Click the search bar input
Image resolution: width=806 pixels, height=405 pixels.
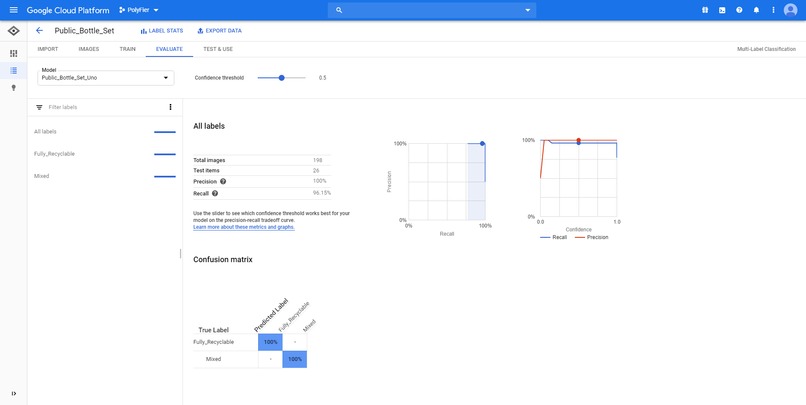432,10
